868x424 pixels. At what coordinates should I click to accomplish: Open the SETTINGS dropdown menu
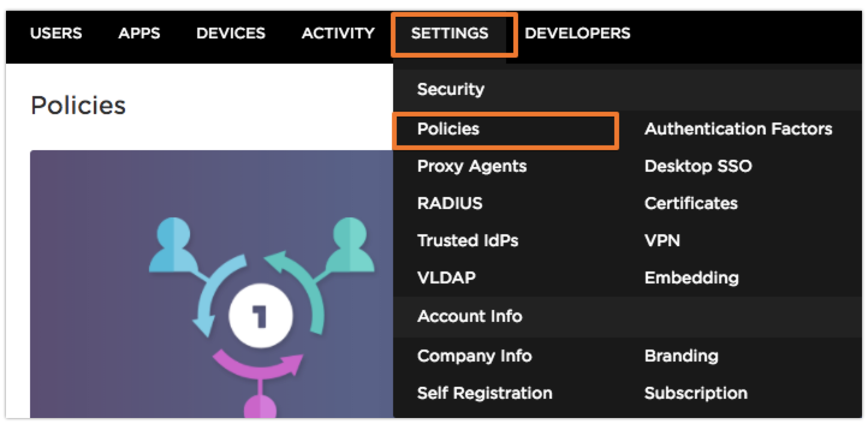(450, 34)
